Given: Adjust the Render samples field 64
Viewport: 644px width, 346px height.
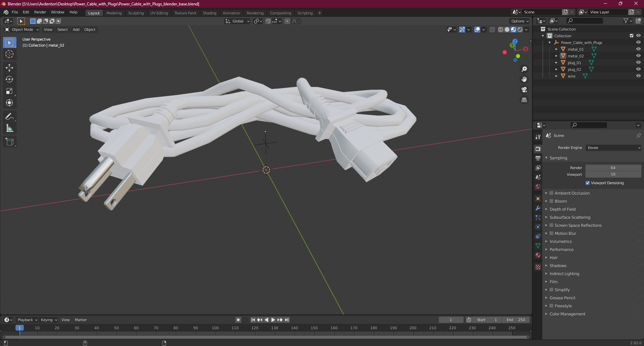Looking at the screenshot, I should (x=613, y=168).
